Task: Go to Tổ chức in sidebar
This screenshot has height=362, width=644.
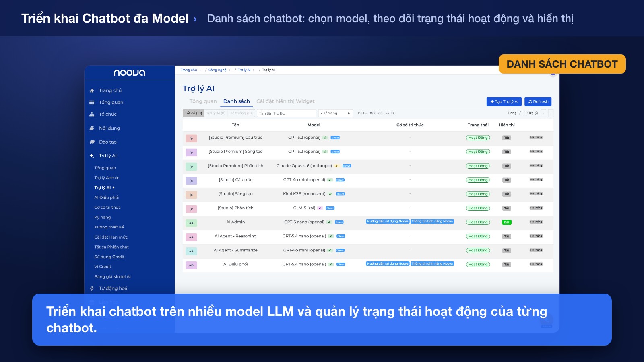Action: point(107,114)
